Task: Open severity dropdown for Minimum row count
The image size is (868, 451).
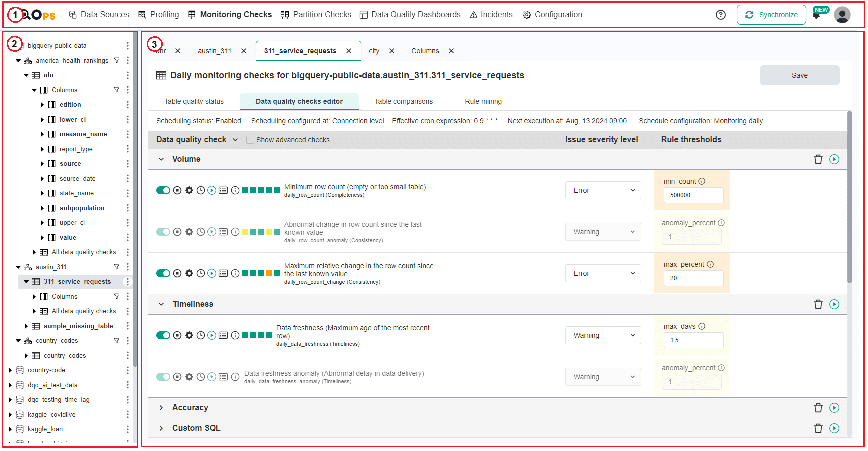Action: pyautogui.click(x=603, y=190)
